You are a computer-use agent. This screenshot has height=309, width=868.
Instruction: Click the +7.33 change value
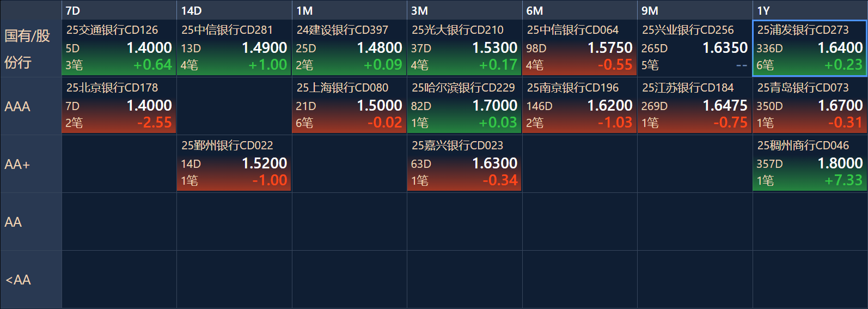(843, 180)
